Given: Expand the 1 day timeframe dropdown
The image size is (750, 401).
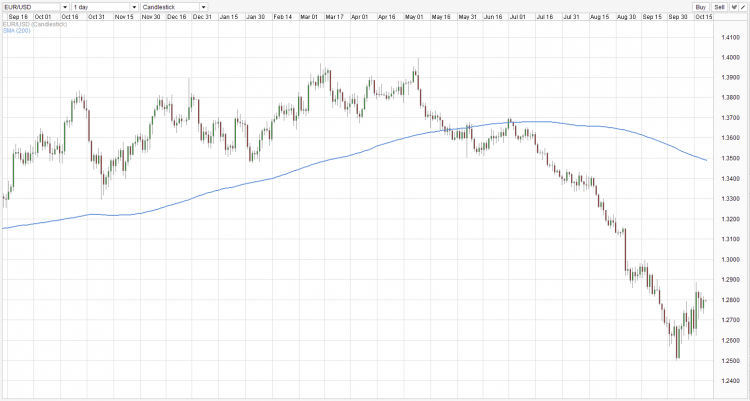Looking at the screenshot, I should coord(105,7).
